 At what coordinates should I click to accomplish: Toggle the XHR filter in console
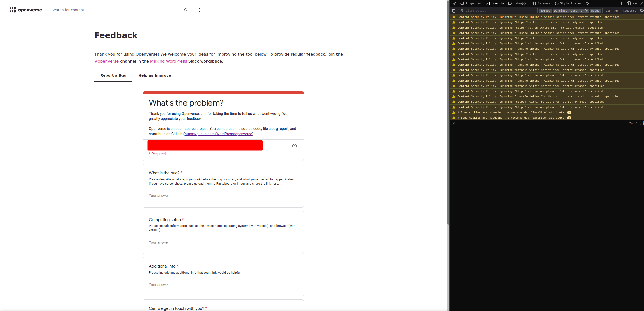[x=617, y=11]
